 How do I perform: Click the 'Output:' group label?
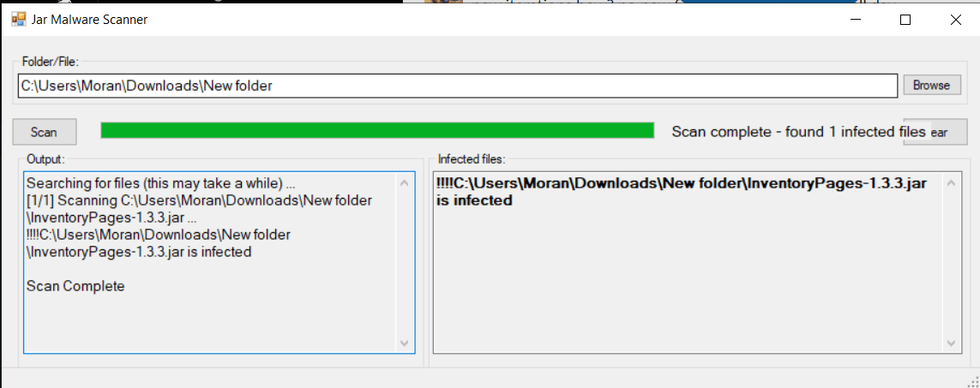point(45,159)
